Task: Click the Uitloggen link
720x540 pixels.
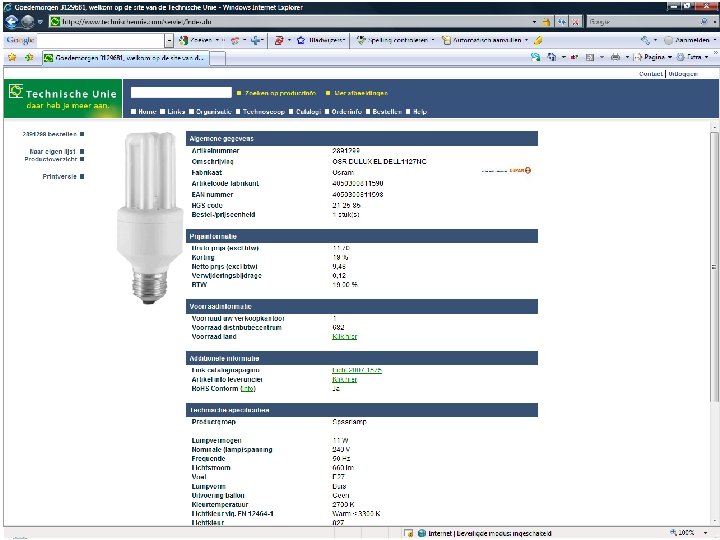Action: coord(683,74)
